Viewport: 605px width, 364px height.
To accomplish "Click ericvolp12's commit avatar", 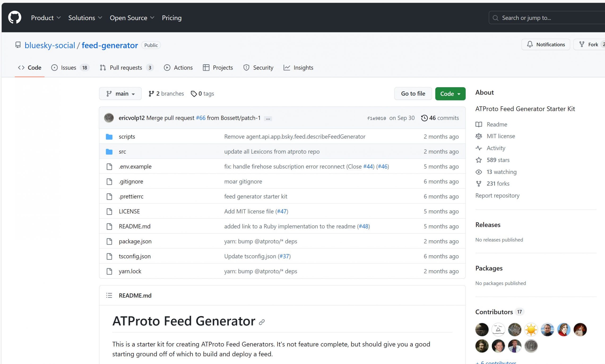I will pos(109,118).
